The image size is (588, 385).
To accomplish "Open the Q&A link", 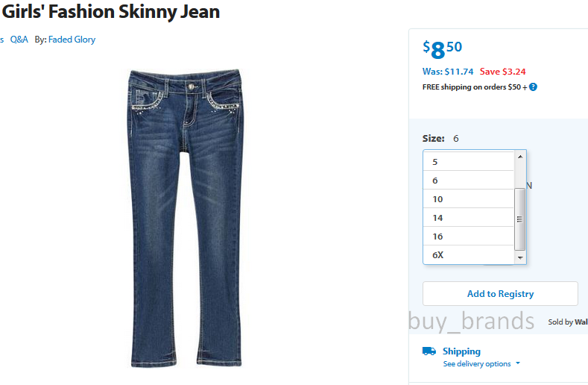I will coord(19,40).
